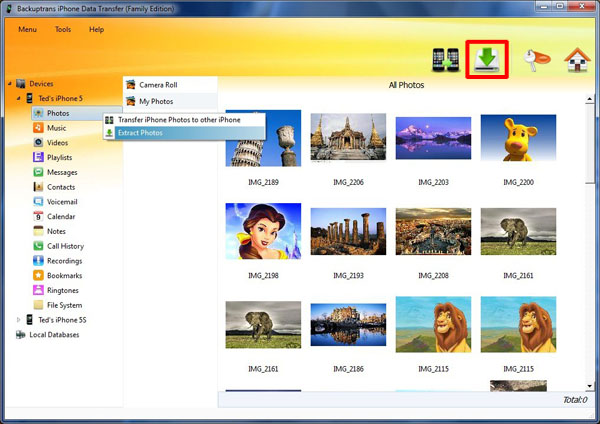This screenshot has width=600, height=424.
Task: Select the temple photo IMG_2206
Action: (348, 137)
